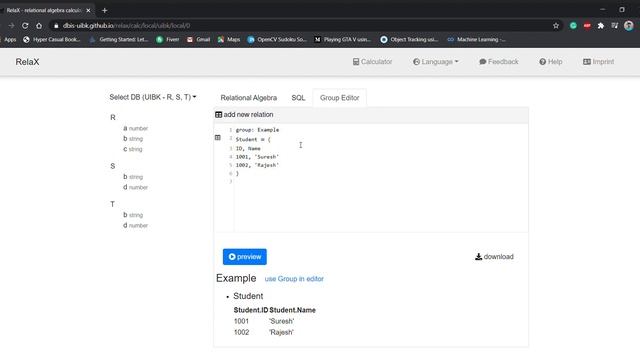The width and height of the screenshot is (640, 360).
Task: Open the Fiverr bookmark
Action: pos(168,40)
